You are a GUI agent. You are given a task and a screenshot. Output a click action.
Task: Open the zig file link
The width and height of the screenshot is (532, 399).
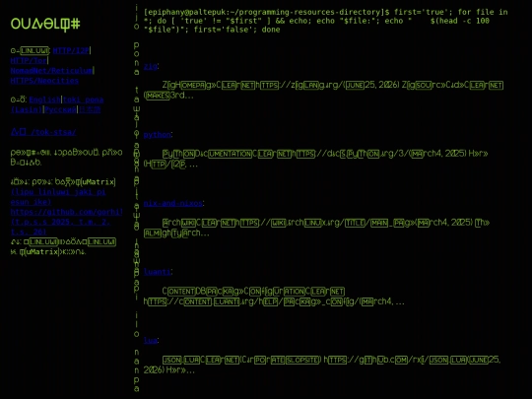pyautogui.click(x=151, y=66)
